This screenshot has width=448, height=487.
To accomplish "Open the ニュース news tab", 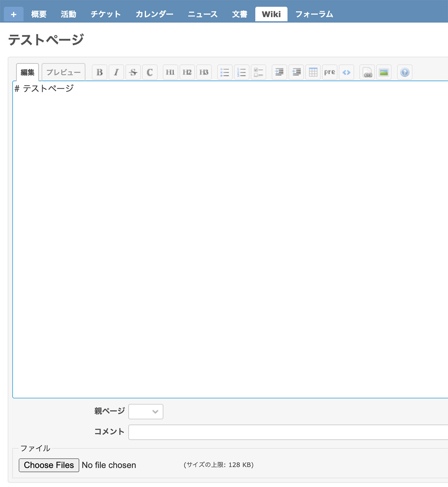I will pos(203,14).
